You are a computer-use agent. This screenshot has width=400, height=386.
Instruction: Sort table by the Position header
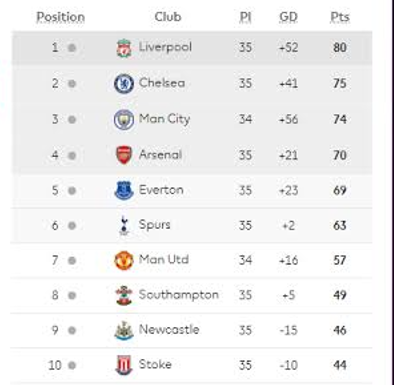click(60, 17)
